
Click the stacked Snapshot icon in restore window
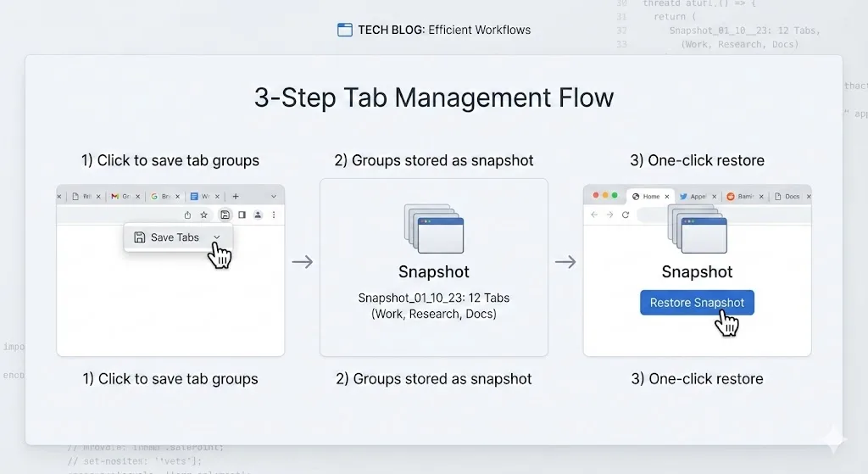697,229
